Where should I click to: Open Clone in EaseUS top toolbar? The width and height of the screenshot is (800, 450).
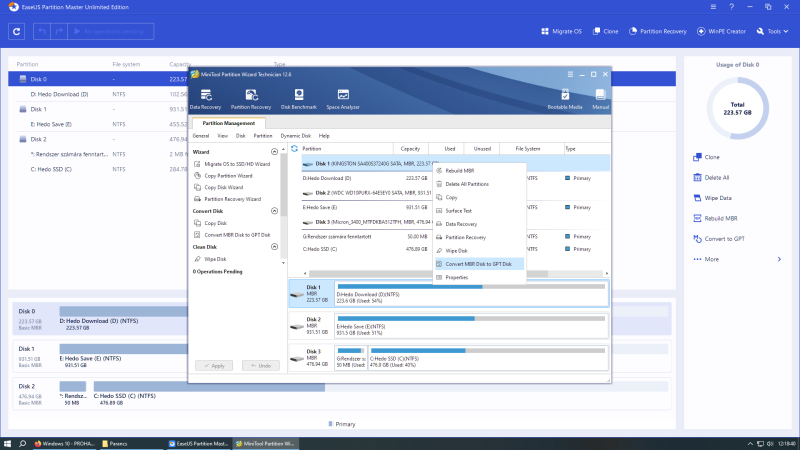pos(605,32)
